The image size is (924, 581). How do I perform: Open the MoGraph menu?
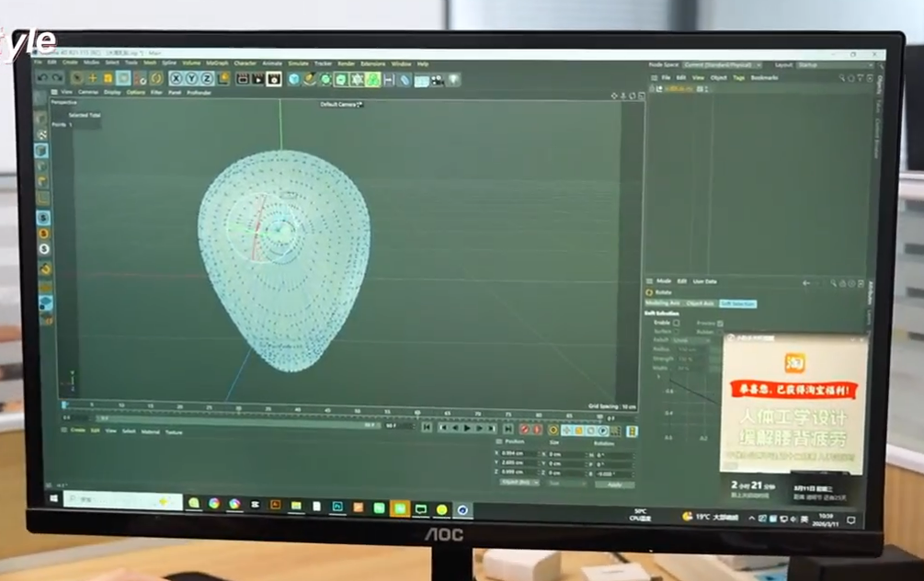coord(217,63)
